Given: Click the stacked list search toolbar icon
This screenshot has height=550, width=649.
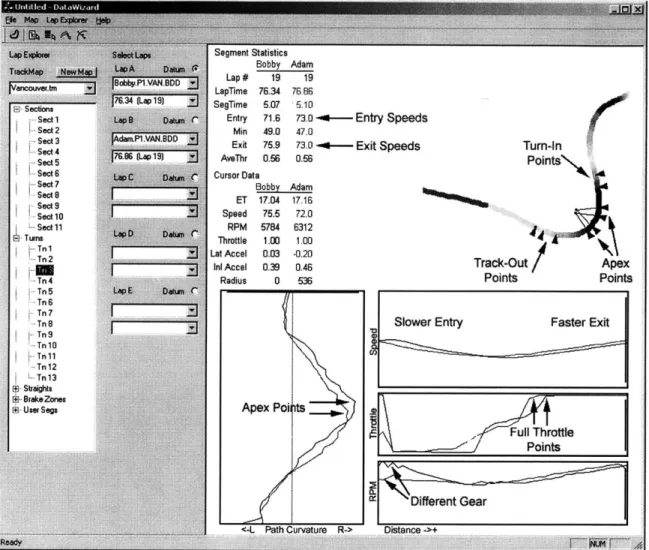Looking at the screenshot, I should coord(50,35).
